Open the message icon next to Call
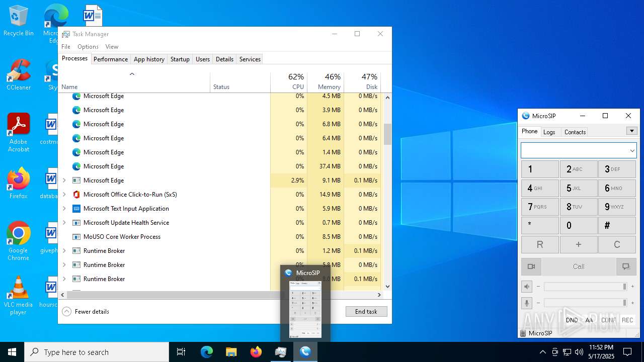Viewport: 644px width, 362px height. [626, 266]
